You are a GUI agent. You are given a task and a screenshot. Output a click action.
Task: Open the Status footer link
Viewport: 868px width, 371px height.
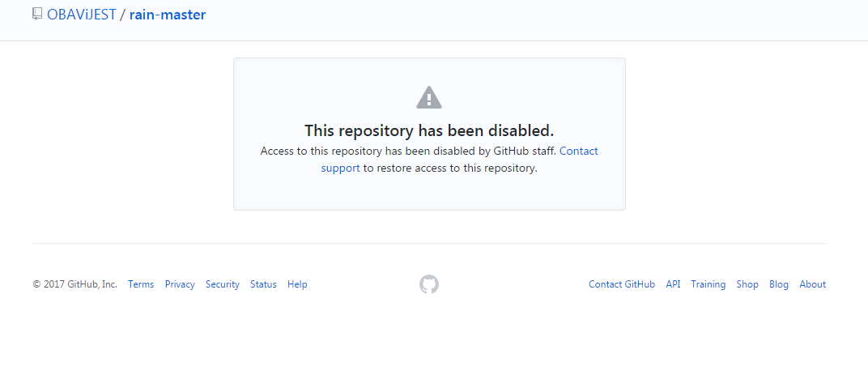click(263, 284)
